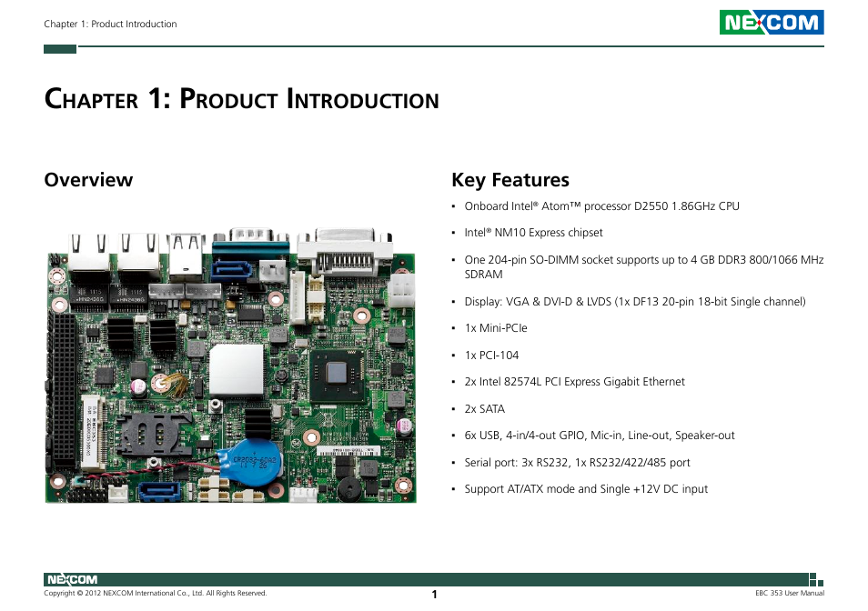868x611 pixels.
Task: Click the 'Overview' heading
Action: tap(88, 180)
